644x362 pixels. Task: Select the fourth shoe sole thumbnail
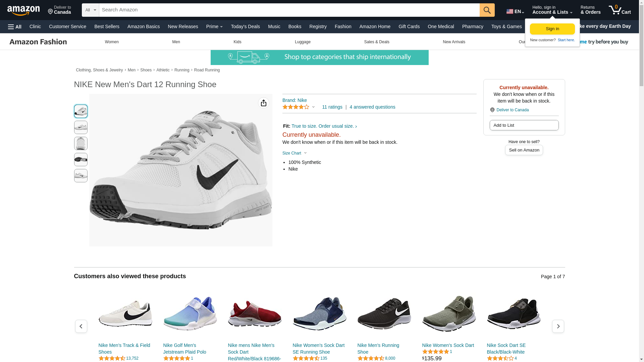[x=81, y=160]
